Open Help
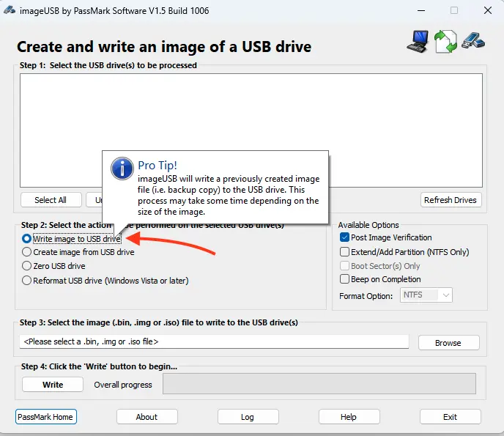 coord(349,417)
